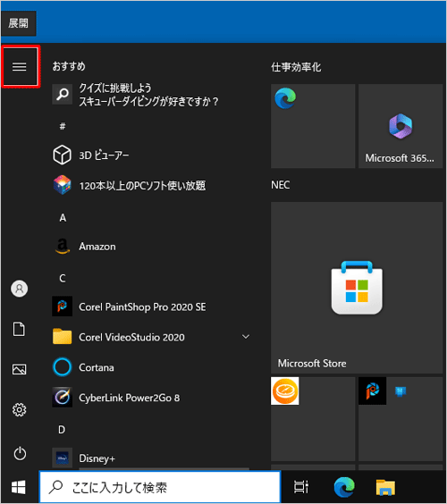Open Cortana from app list
Viewport: 447px width, 504px height.
[151, 367]
